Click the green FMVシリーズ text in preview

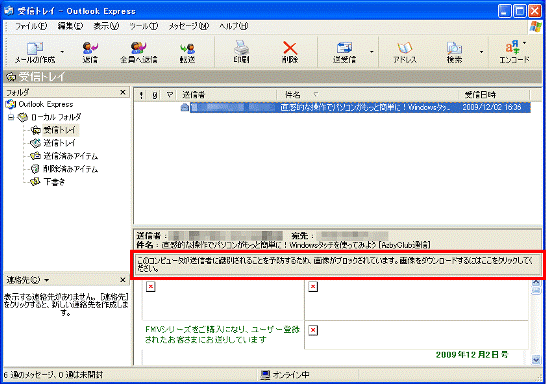pyautogui.click(x=222, y=334)
